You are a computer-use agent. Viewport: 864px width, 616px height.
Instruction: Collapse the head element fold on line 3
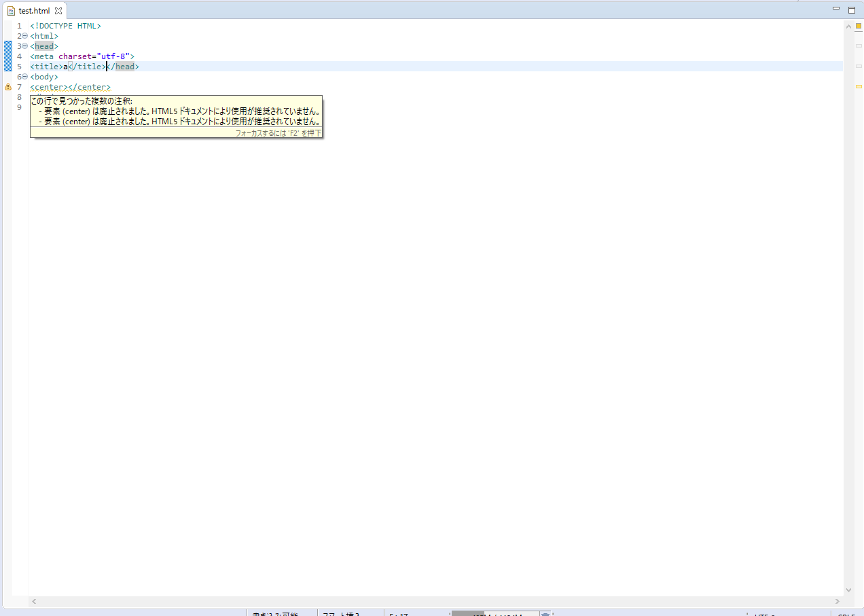(24, 46)
